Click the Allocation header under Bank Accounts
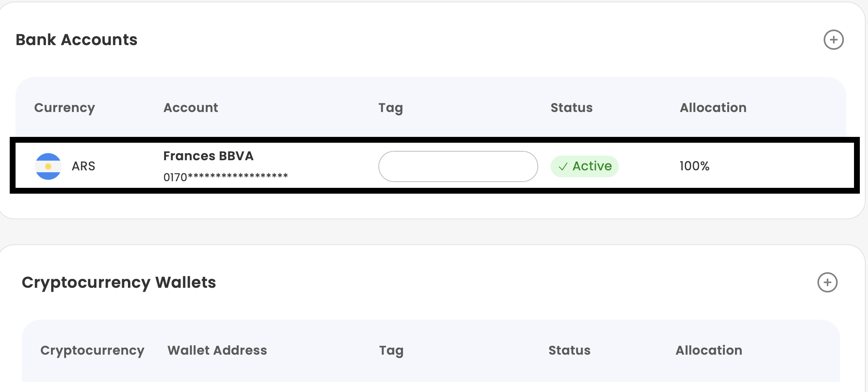Viewport: 868px width, 392px height. tap(713, 108)
